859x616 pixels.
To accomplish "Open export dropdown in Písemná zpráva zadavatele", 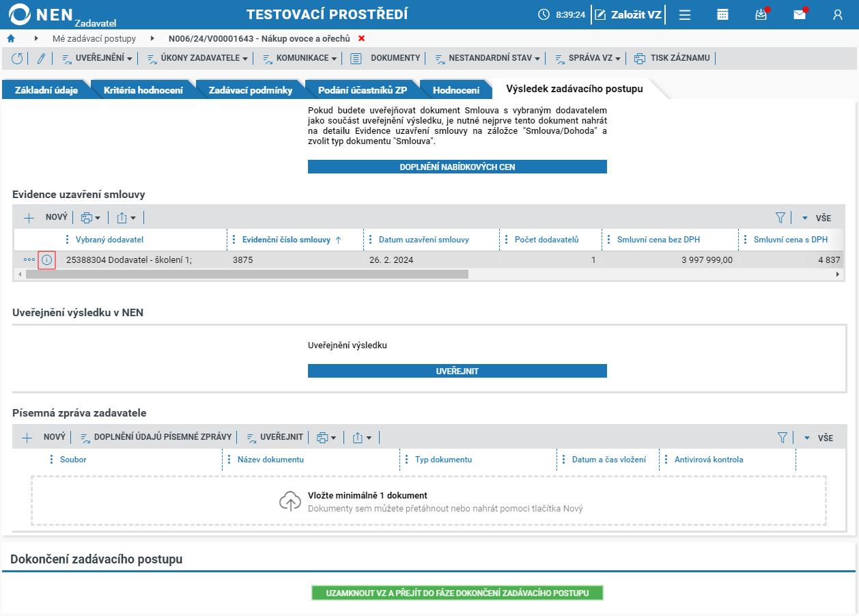I will pos(362,438).
